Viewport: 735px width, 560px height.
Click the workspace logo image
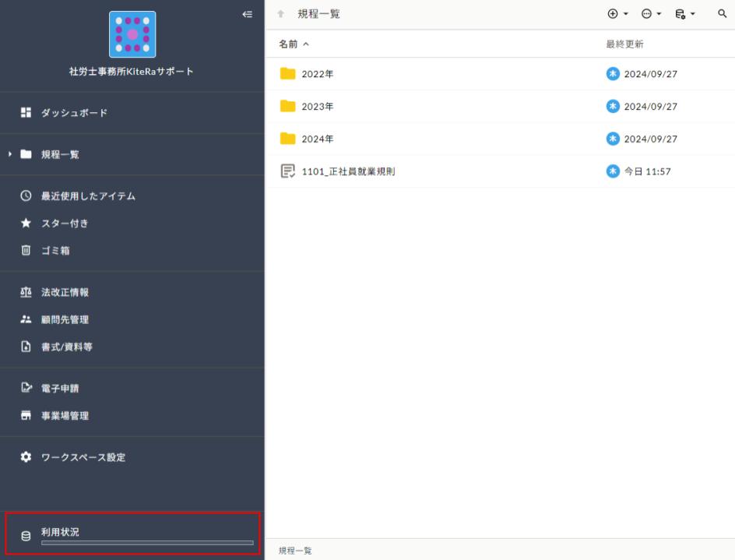pos(132,34)
